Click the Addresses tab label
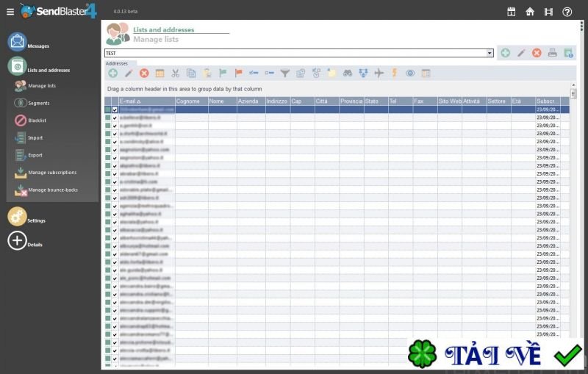The width and height of the screenshot is (588, 374). click(x=117, y=64)
